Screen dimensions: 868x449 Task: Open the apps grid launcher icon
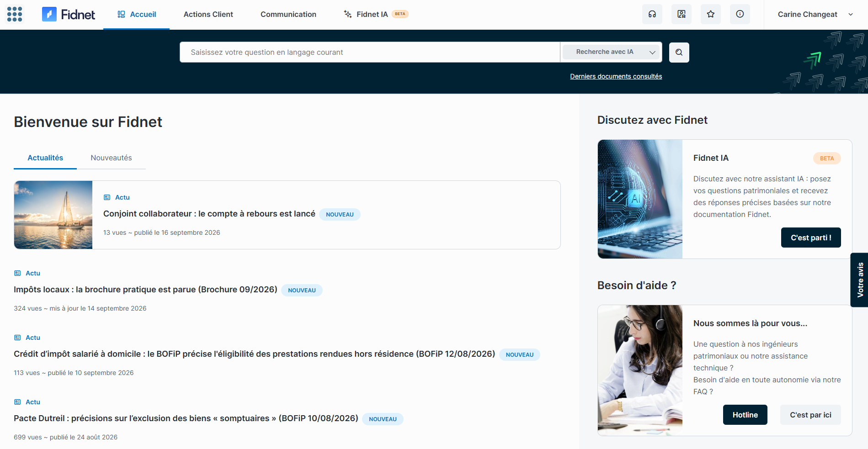[15, 14]
